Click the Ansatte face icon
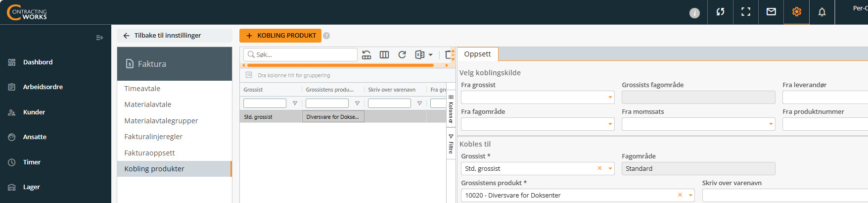 click(x=12, y=137)
